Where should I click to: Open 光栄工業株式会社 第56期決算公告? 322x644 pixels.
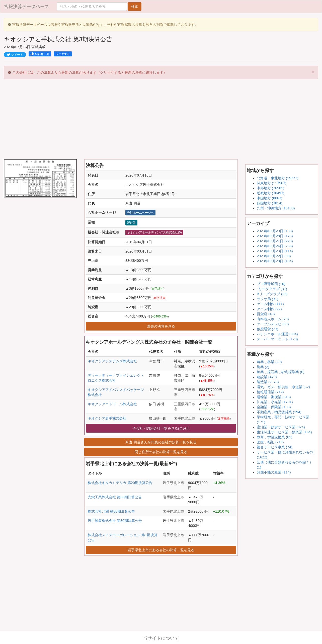(115, 497)
